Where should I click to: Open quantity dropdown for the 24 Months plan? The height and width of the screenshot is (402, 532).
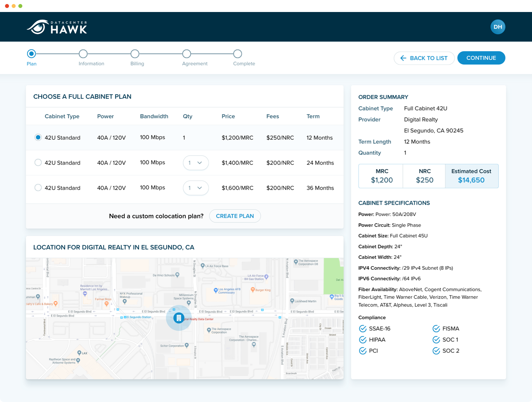pos(196,163)
